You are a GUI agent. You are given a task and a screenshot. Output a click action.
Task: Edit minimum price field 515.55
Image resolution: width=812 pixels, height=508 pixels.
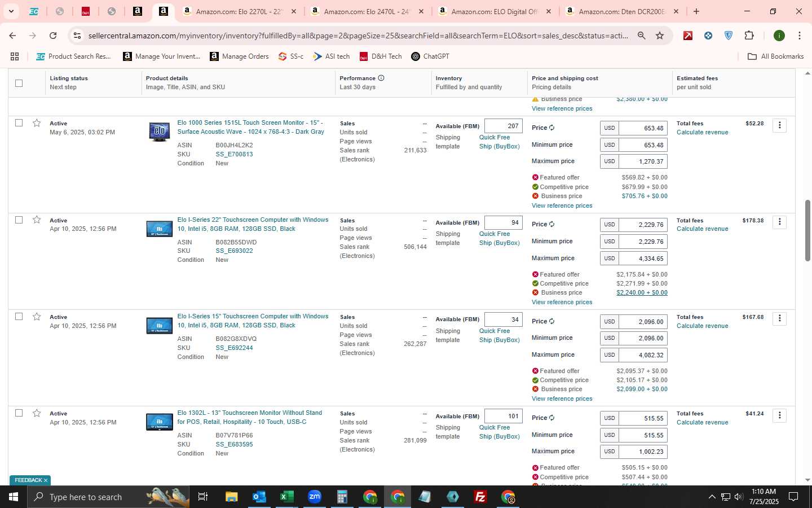[643, 435]
